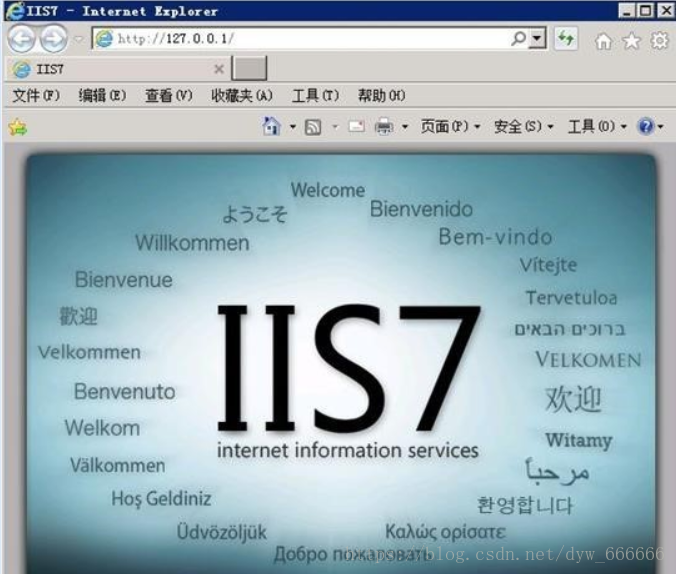
Task: Click the 'Benvenuto' text
Action: [125, 392]
